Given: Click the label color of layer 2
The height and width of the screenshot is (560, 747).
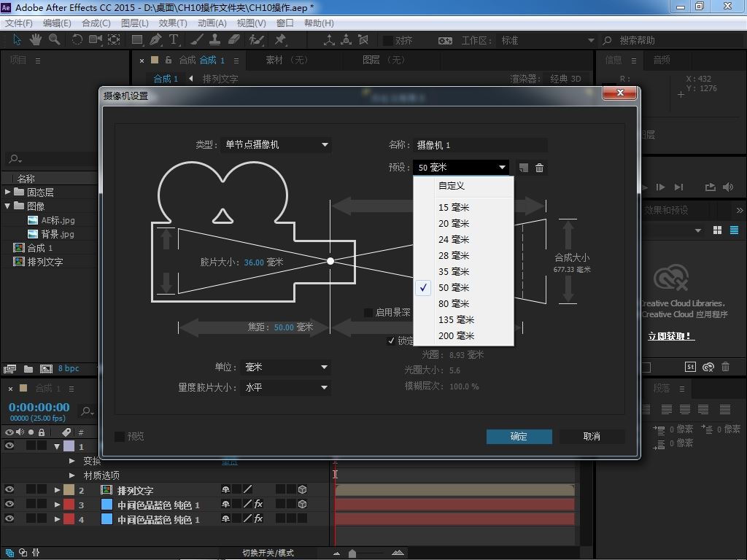Looking at the screenshot, I should [x=69, y=490].
